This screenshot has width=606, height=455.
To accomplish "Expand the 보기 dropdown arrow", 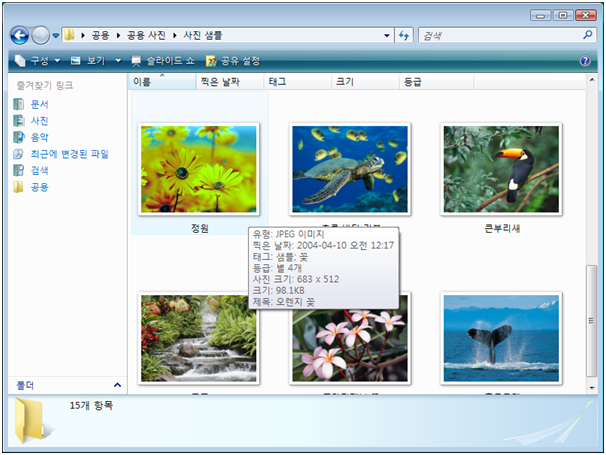I will pyautogui.click(x=118, y=61).
